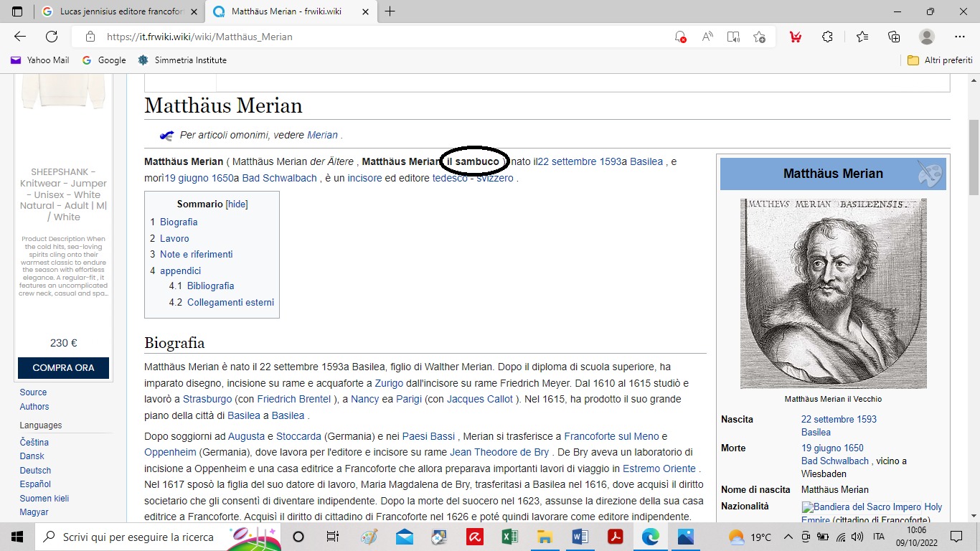This screenshot has width=980, height=551.
Task: Open Google bookmark in favorites bar
Action: pyautogui.click(x=104, y=60)
